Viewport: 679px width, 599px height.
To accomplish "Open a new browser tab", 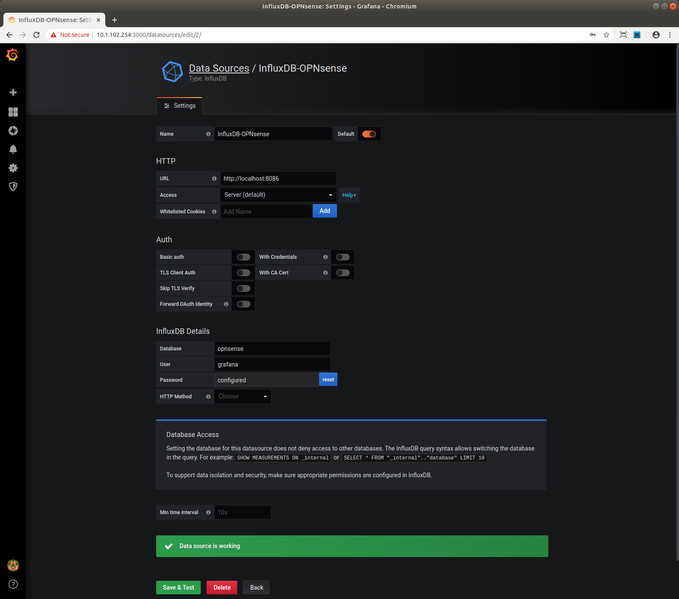I will click(114, 20).
